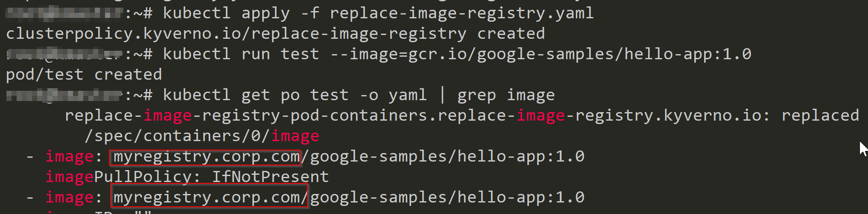
Task: Click the word 'replaced' in the annotation line
Action: [820, 116]
